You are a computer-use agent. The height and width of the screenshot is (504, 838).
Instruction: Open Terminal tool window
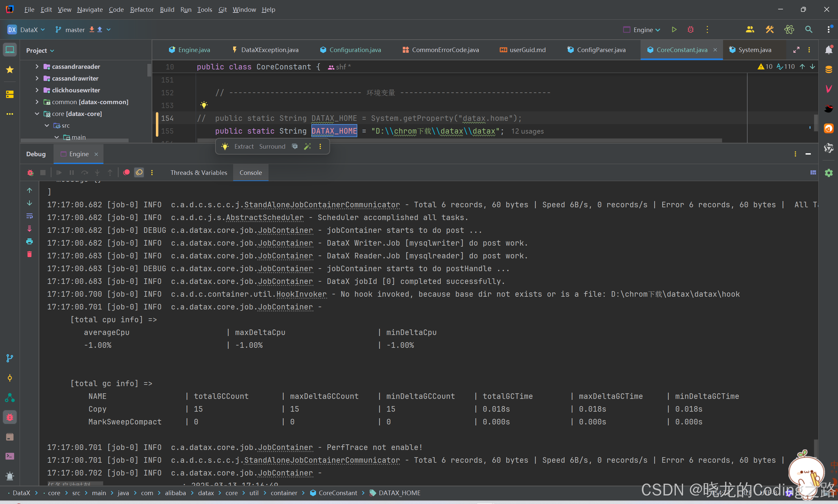[x=10, y=456]
